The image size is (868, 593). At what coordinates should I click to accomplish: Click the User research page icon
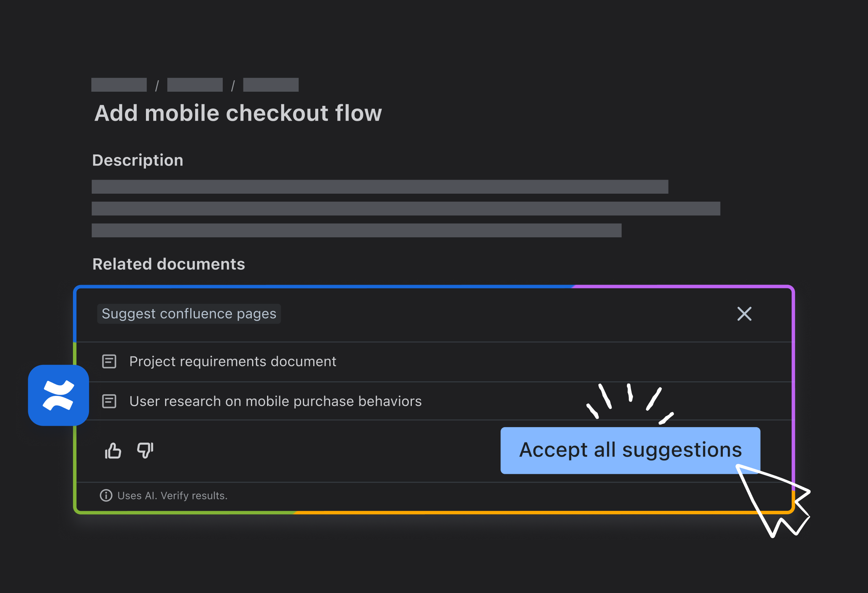point(109,401)
